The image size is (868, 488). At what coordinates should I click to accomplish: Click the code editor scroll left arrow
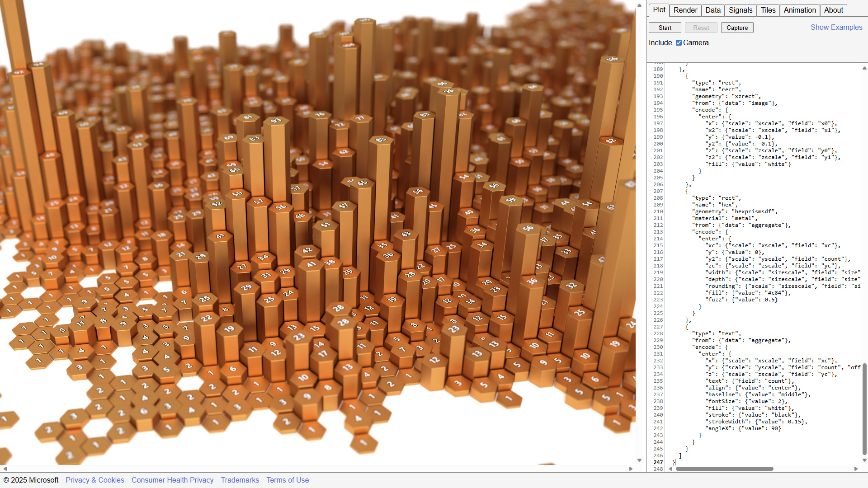pos(671,469)
